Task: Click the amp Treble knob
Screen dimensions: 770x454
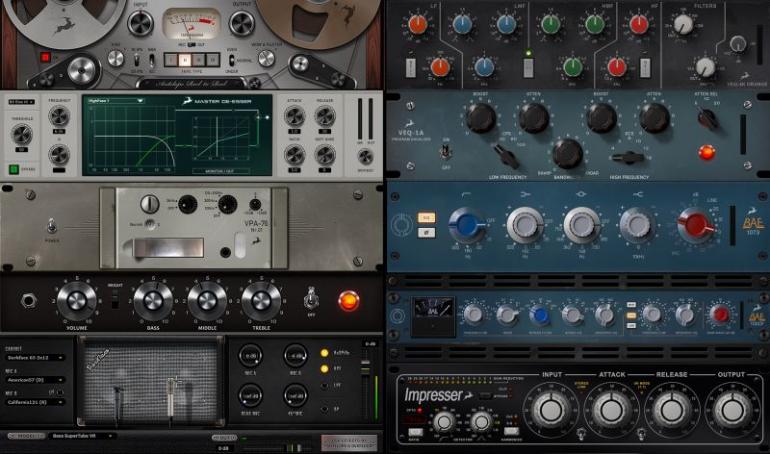Action: (261, 300)
